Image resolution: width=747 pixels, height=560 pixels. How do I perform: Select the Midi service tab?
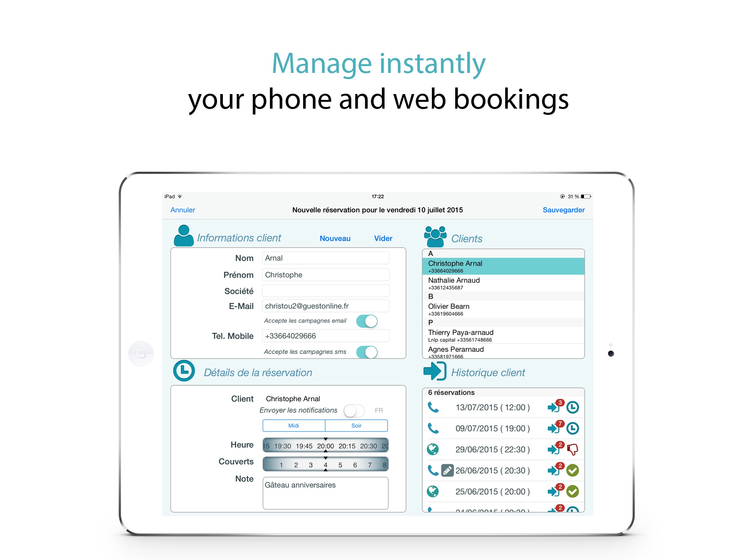click(x=294, y=426)
